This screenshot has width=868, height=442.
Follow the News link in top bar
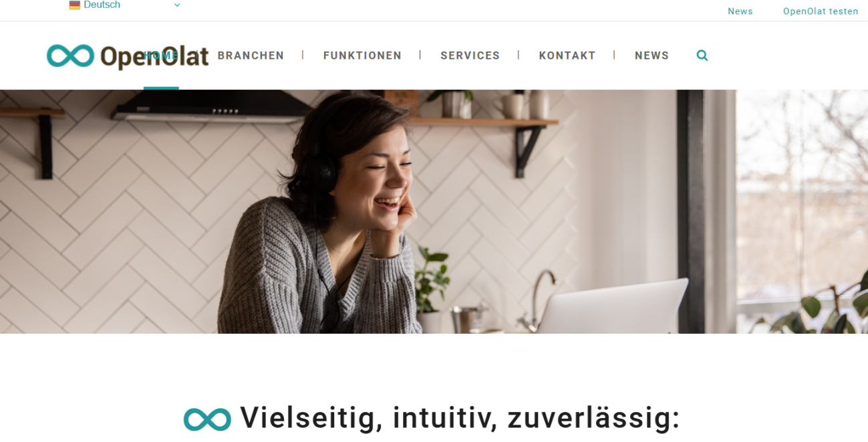tap(740, 11)
